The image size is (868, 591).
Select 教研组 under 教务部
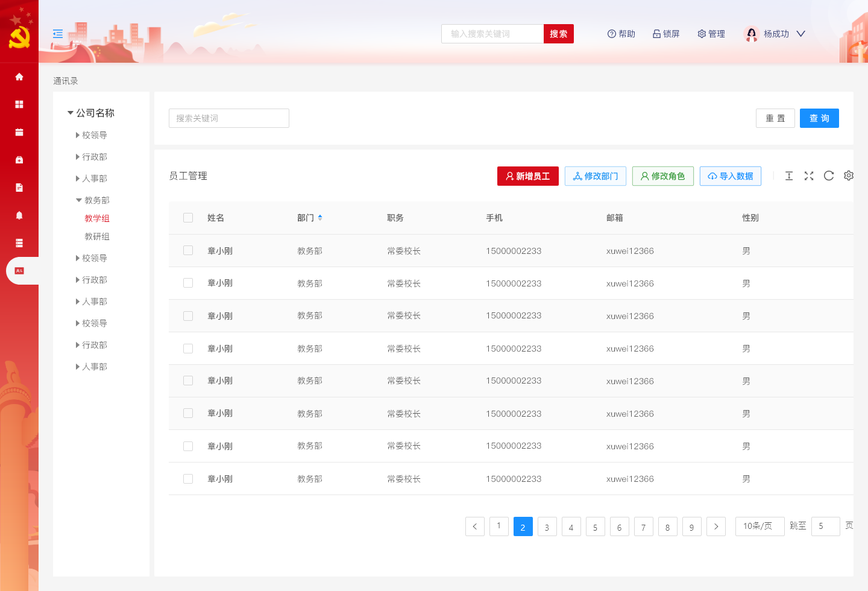click(98, 236)
